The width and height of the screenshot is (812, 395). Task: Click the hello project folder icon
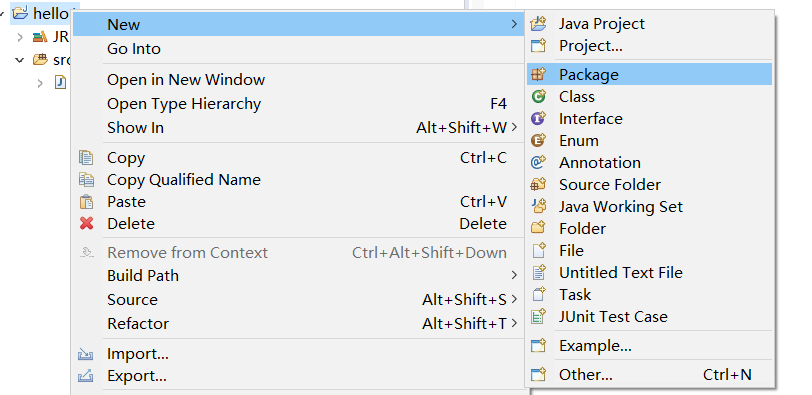20,12
